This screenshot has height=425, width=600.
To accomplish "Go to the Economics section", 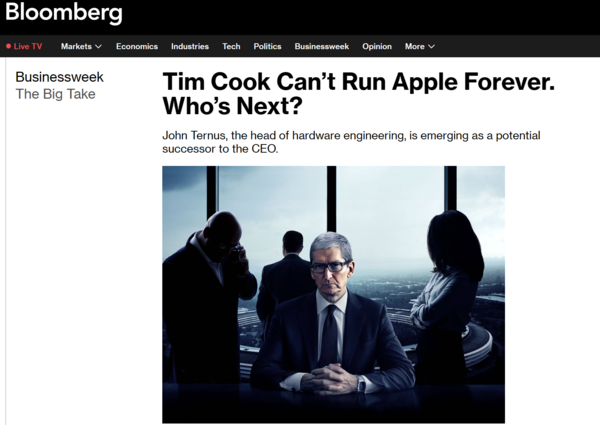I will [x=137, y=46].
